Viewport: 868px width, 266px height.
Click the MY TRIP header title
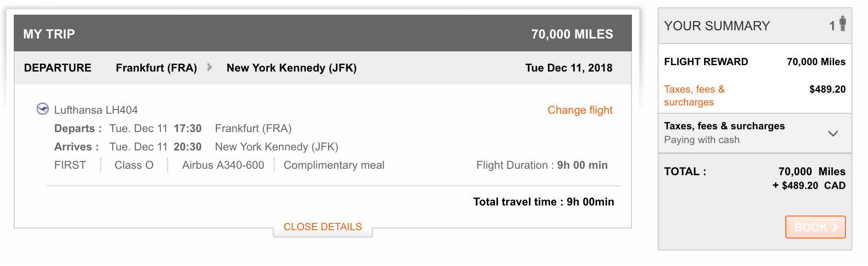(49, 34)
